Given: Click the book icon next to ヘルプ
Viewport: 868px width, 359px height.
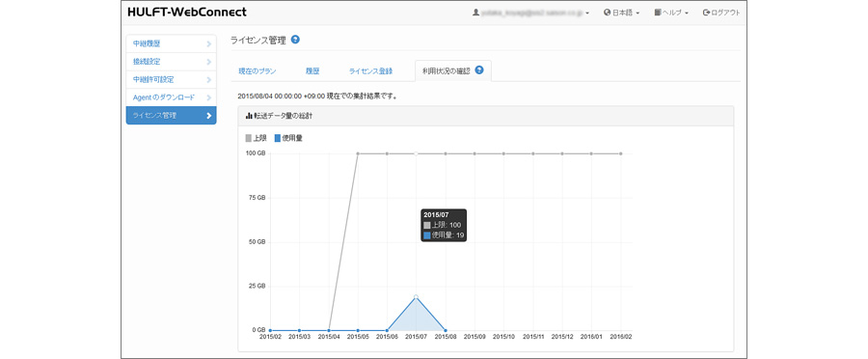Looking at the screenshot, I should pyautogui.click(x=657, y=13).
